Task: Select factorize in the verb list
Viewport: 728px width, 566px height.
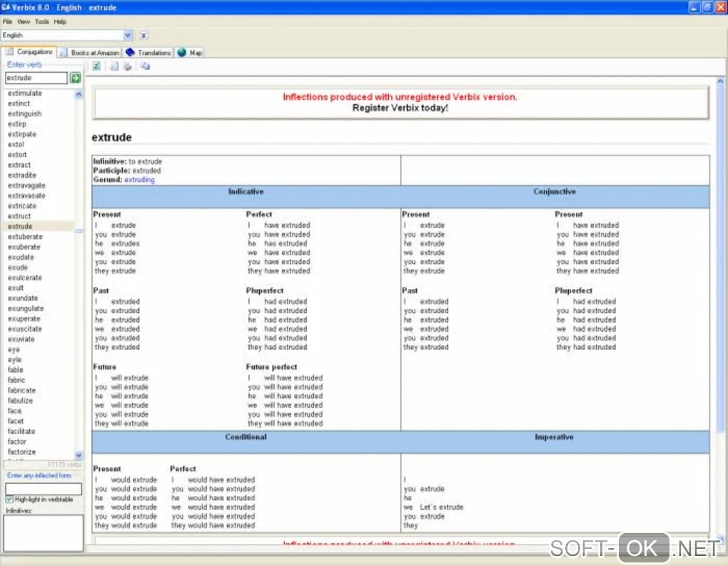Action: point(21,452)
